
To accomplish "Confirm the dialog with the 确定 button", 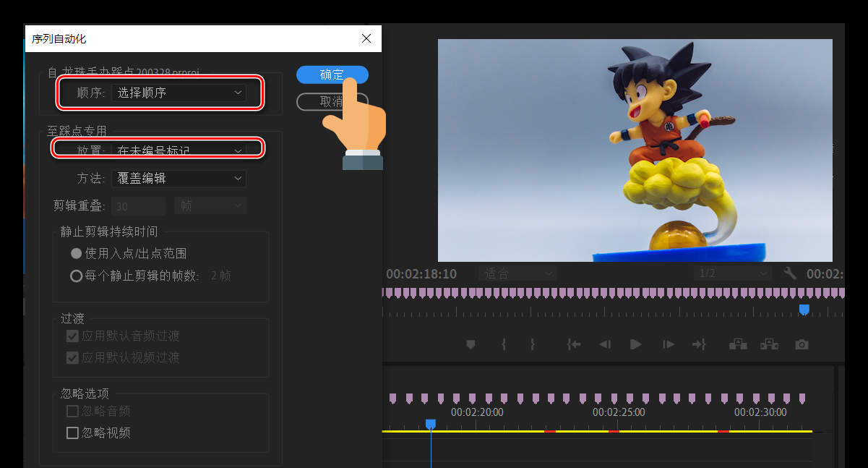I will click(332, 75).
